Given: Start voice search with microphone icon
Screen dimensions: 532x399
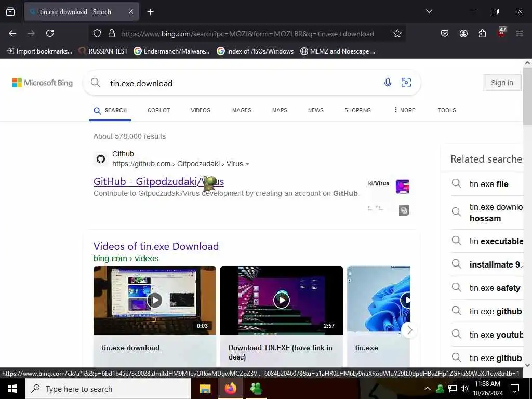Looking at the screenshot, I should [x=388, y=83].
